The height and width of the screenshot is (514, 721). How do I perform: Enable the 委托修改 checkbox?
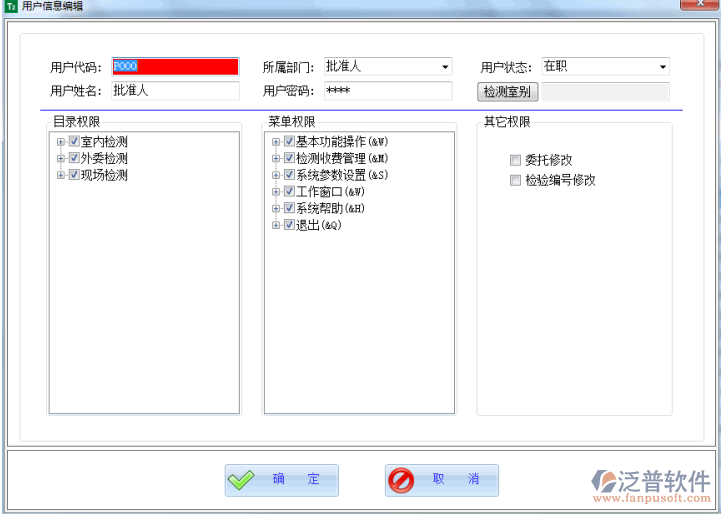coord(515,160)
